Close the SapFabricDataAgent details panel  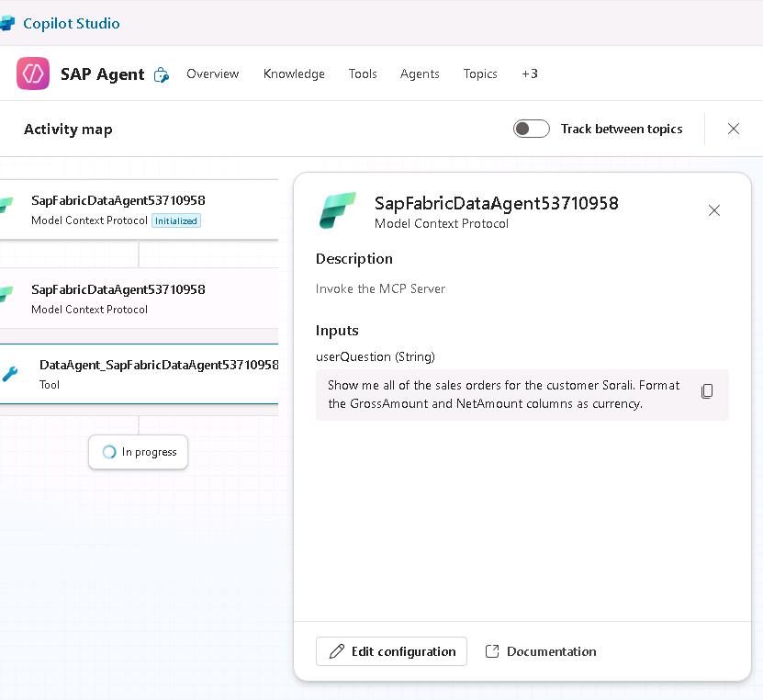point(713,210)
